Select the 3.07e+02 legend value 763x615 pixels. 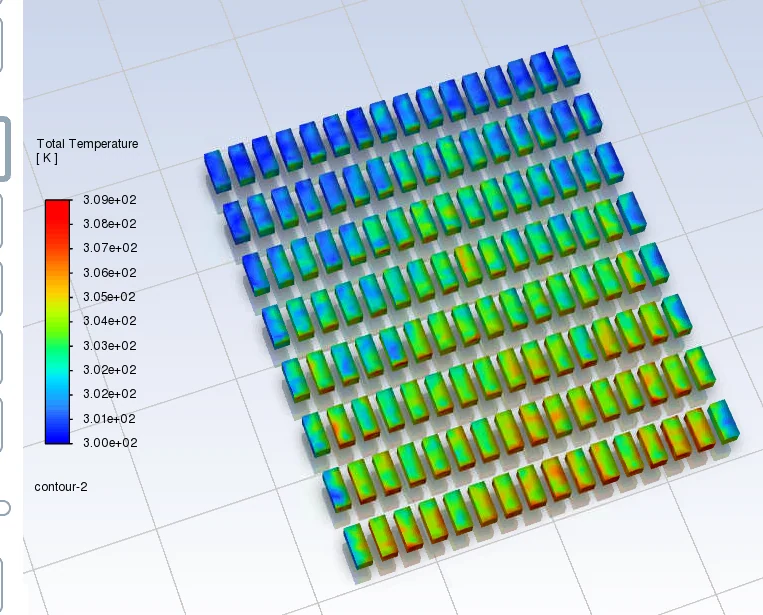coord(110,248)
